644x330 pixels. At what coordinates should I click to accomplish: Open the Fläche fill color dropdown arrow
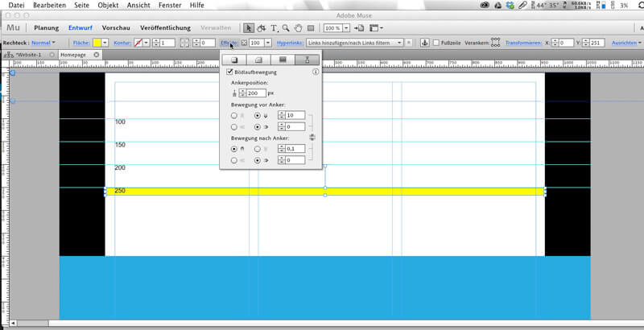105,43
